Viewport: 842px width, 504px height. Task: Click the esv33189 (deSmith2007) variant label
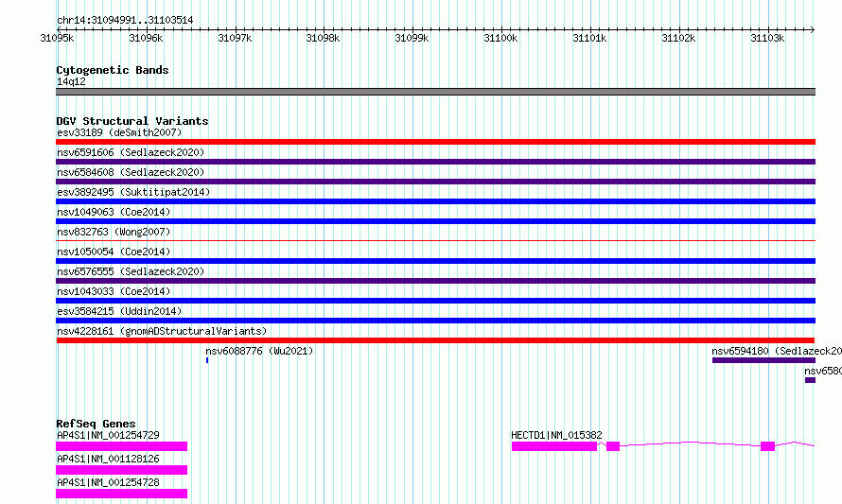click(119, 132)
